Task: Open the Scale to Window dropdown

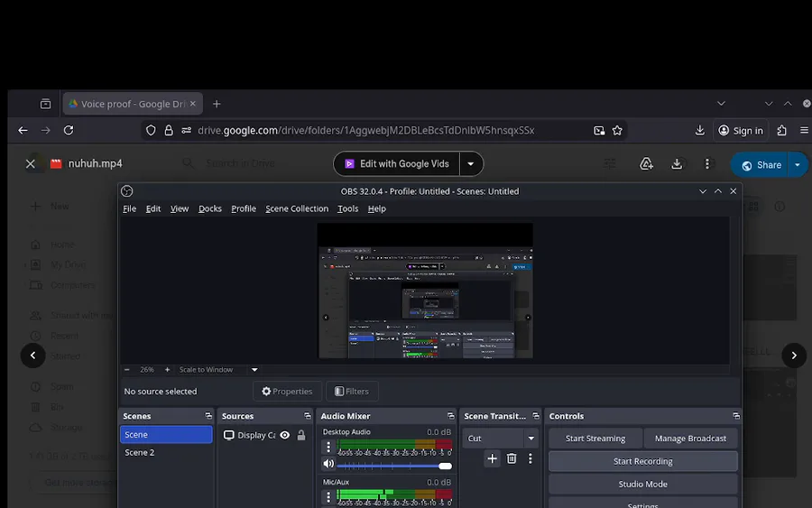Action: tap(218, 369)
